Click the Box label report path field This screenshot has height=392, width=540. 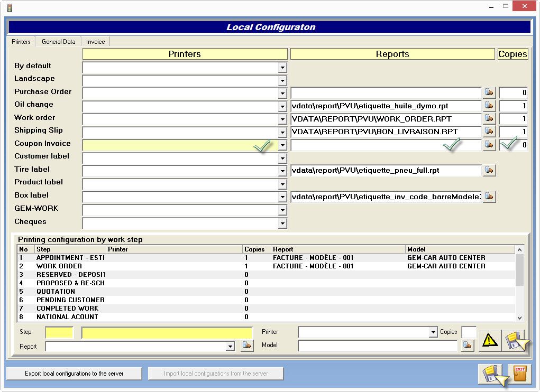pos(386,197)
